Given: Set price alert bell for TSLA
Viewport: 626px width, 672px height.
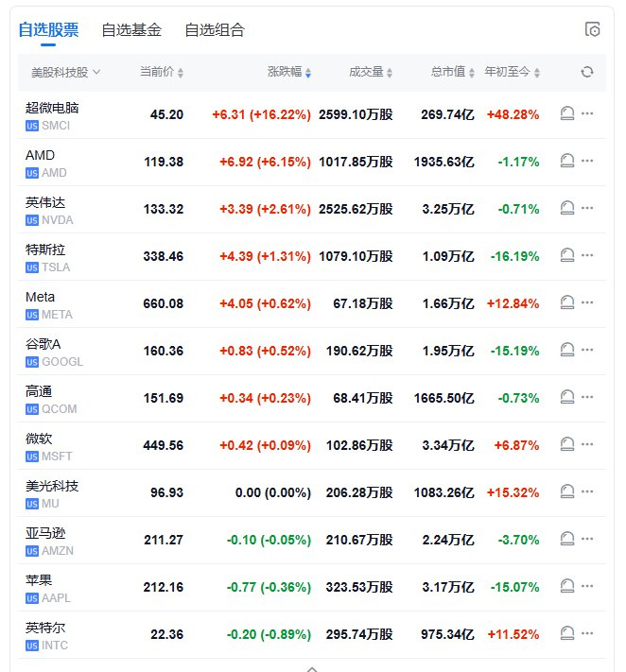Looking at the screenshot, I should click(x=566, y=255).
